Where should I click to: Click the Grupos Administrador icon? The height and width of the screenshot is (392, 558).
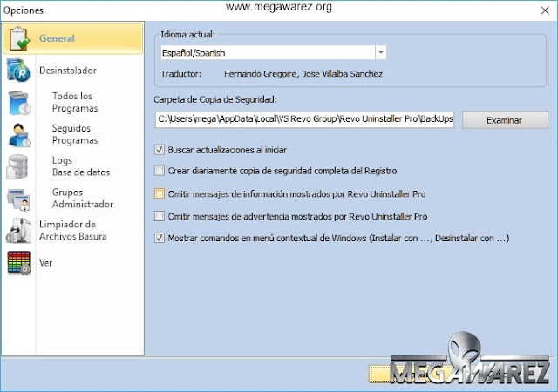[x=19, y=199]
